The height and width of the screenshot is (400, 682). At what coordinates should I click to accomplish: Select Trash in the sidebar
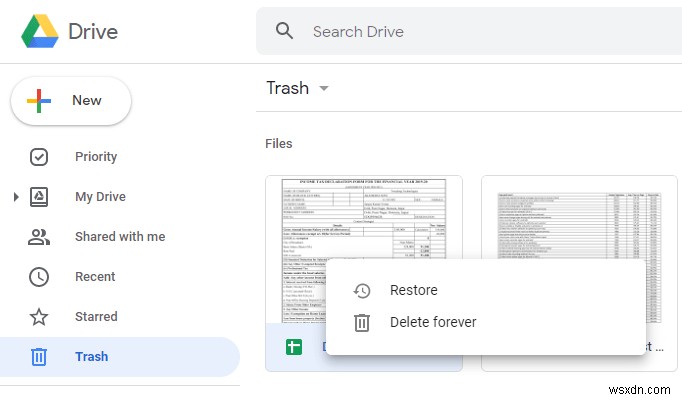click(120, 357)
